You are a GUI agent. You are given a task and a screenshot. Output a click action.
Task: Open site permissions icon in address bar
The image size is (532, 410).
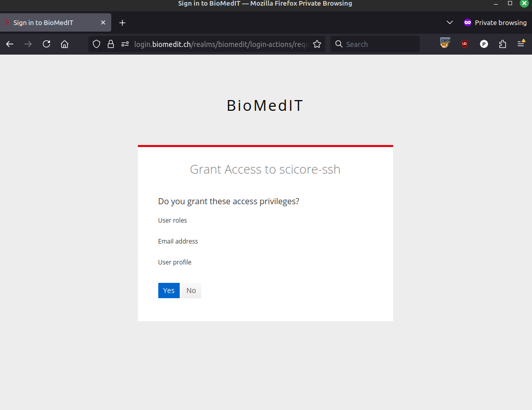(x=125, y=44)
